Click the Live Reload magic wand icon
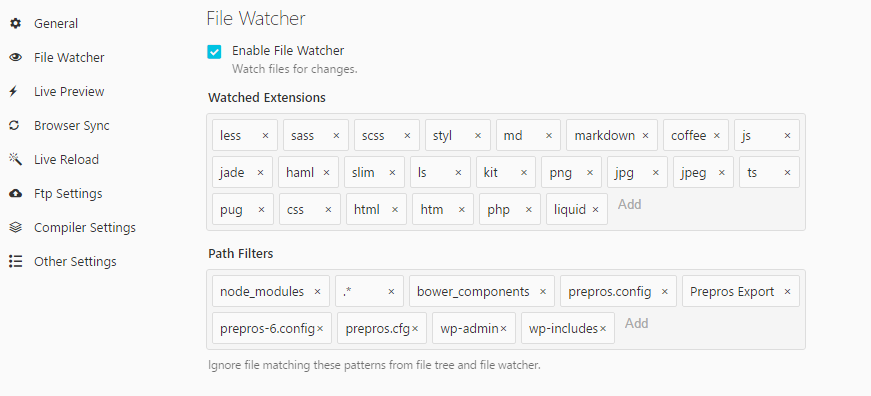This screenshot has height=396, width=871. tap(16, 159)
